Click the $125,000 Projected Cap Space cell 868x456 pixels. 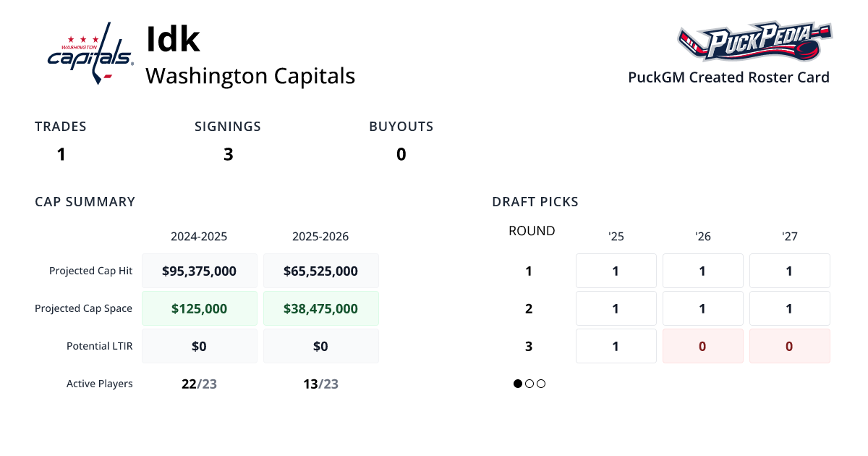tap(200, 308)
